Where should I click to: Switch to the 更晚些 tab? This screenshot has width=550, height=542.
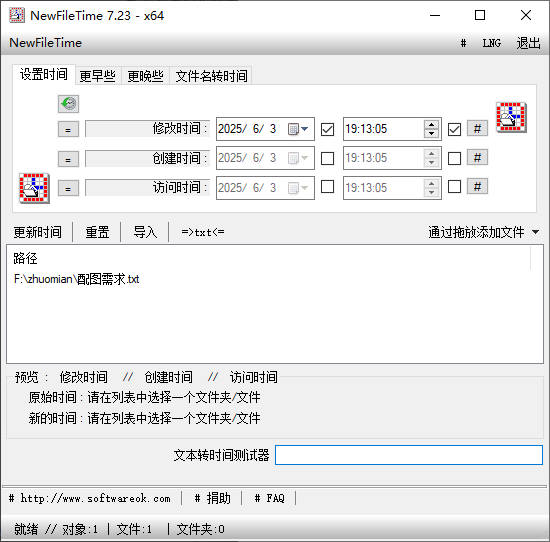(x=146, y=76)
